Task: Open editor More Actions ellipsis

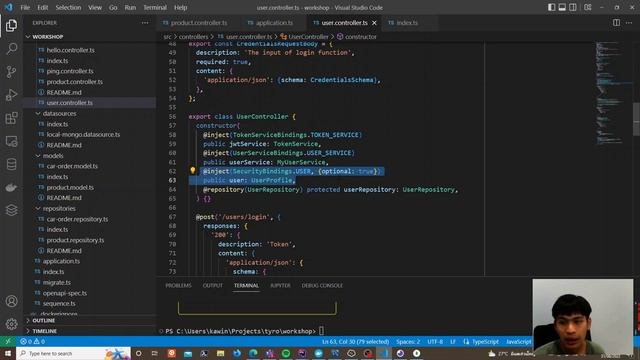Action: tap(629, 23)
